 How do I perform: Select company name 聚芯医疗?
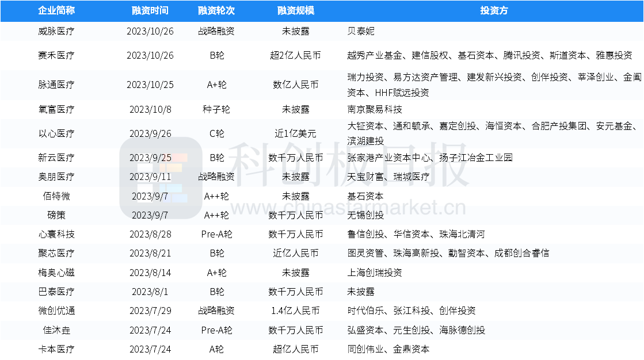[x=56, y=253]
